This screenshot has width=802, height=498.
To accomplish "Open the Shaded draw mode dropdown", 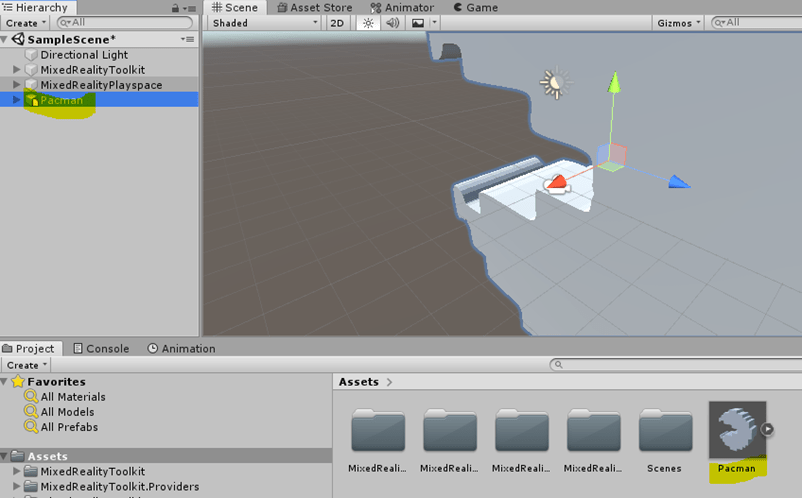I will click(264, 23).
